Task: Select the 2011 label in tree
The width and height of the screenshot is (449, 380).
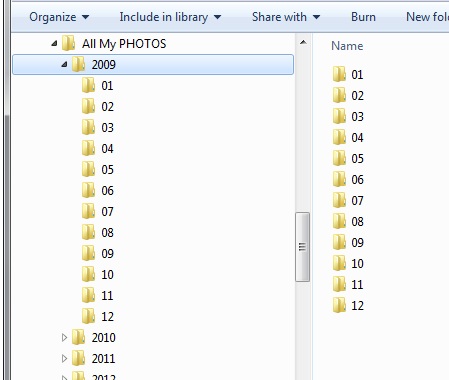Action: 104,359
